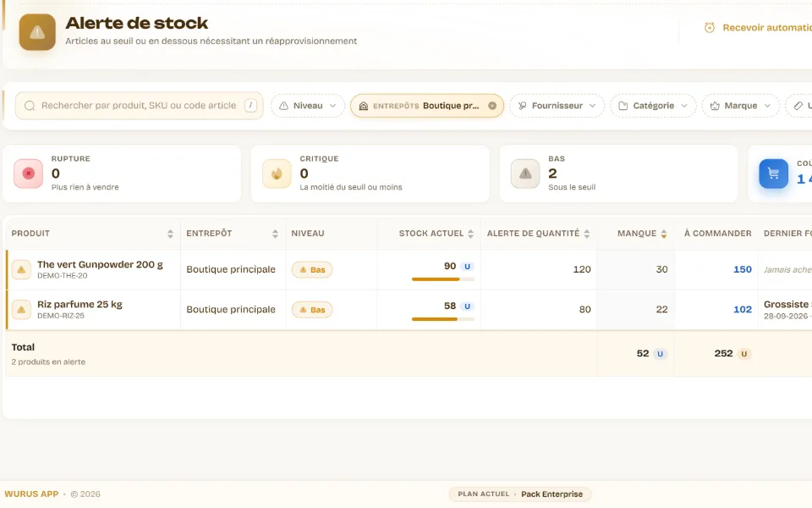Click the alert quantity value 120

[582, 269]
